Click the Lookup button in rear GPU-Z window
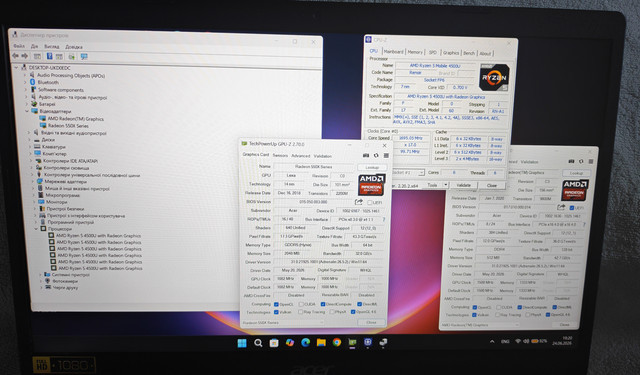Image resolution: width=640 pixels, height=375 pixels. [x=576, y=173]
